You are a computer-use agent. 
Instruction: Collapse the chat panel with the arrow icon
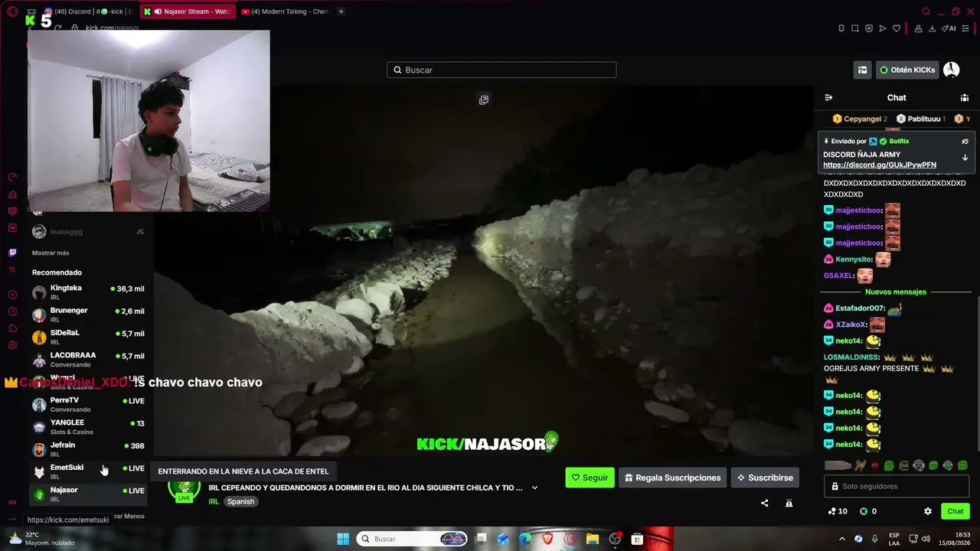click(x=828, y=98)
